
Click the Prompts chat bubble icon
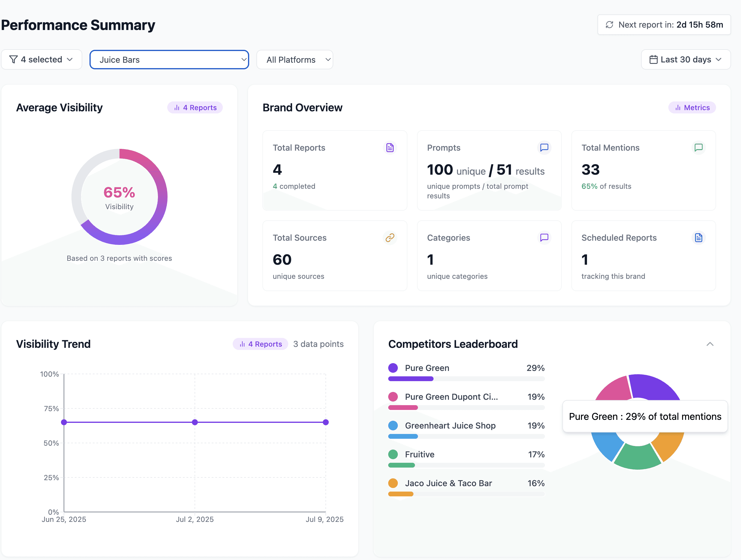[x=544, y=148]
